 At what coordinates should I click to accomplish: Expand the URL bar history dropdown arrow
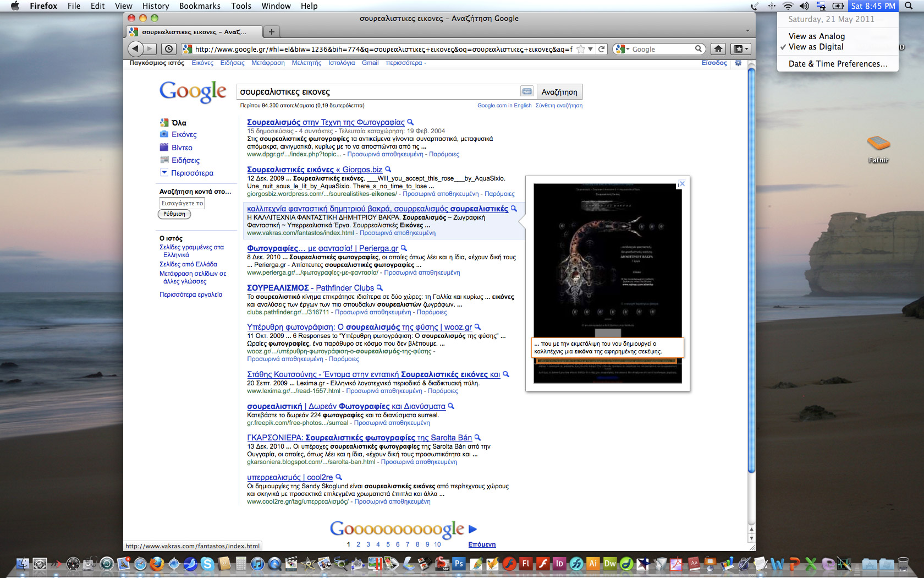tap(591, 49)
